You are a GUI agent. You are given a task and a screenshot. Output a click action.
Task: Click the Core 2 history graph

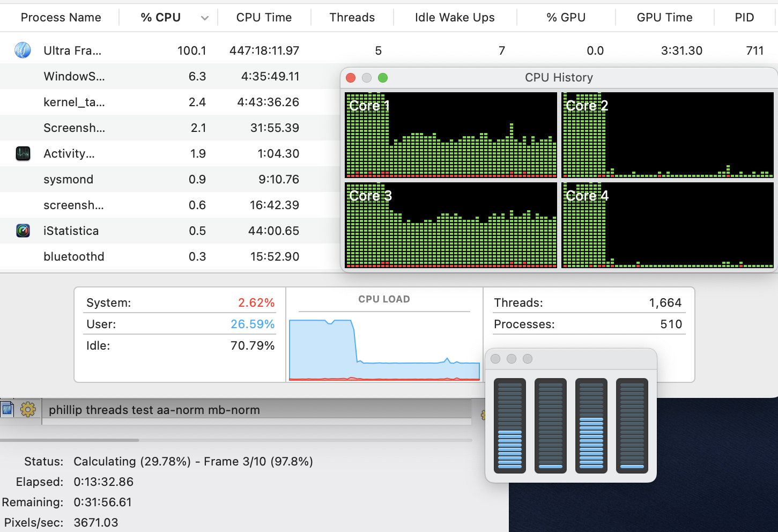[667, 135]
